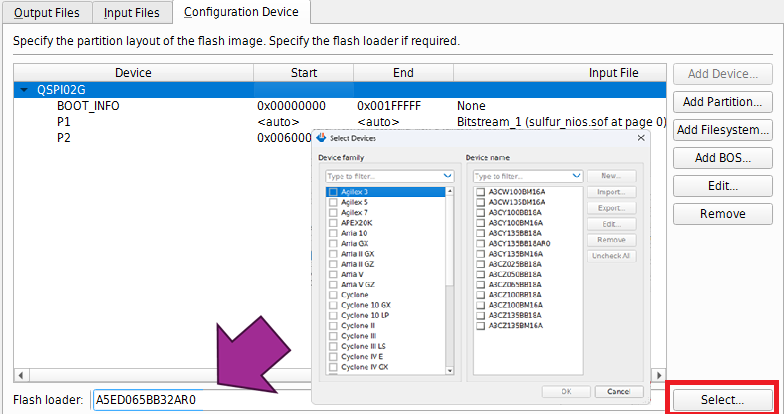This screenshot has width=784, height=414.
Task: Check the Agilex 5 device family
Action: pos(333,201)
